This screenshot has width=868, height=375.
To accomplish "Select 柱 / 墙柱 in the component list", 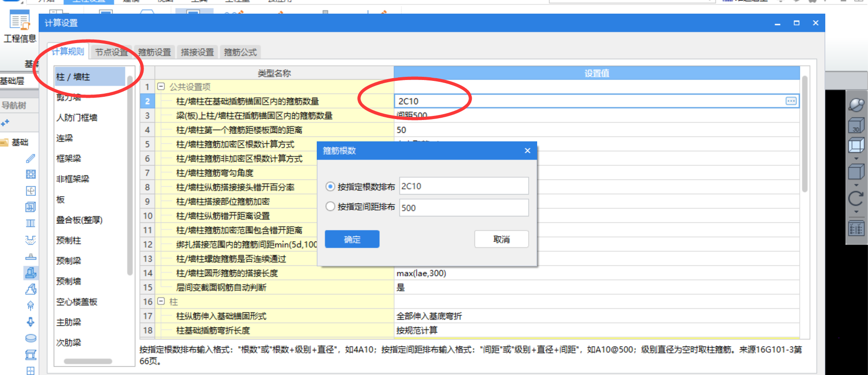I will click(90, 76).
